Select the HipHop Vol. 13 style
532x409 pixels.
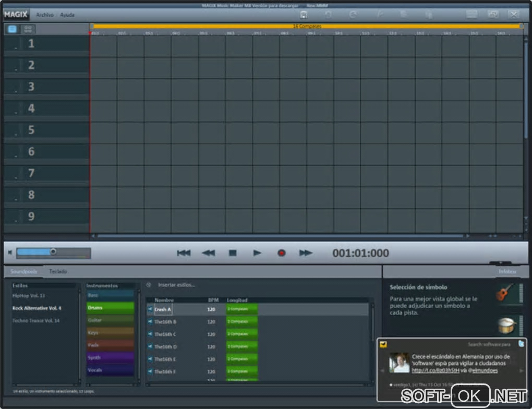point(29,296)
